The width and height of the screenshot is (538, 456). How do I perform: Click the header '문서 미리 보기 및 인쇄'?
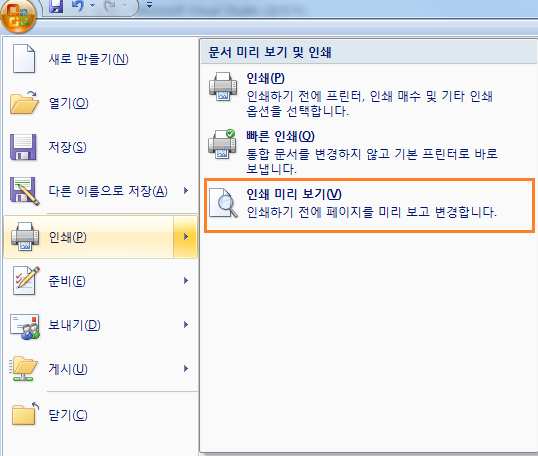coord(270,52)
